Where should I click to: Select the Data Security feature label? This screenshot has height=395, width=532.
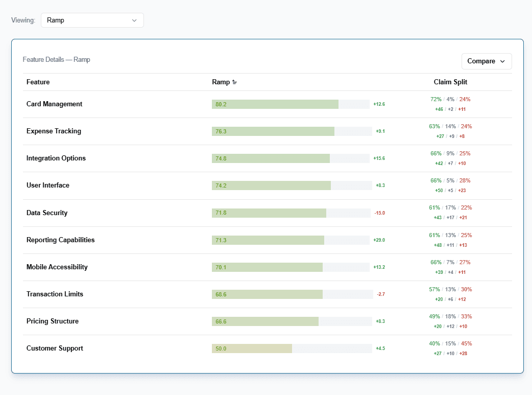(x=47, y=213)
